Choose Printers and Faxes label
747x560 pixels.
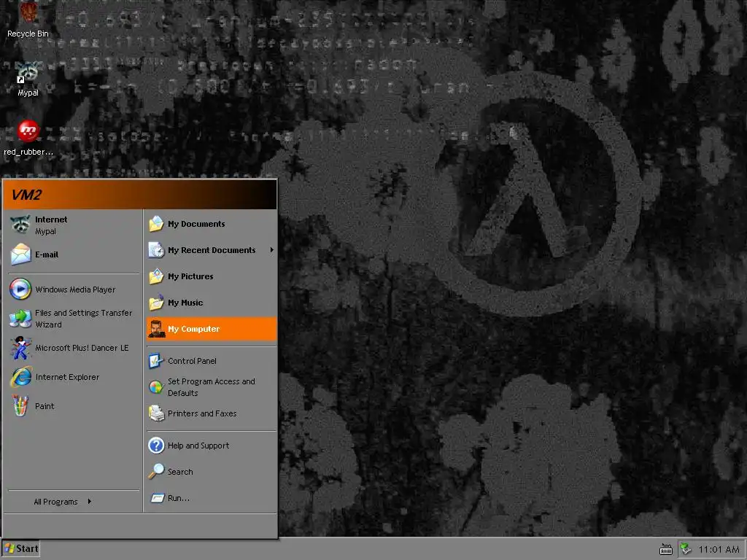(x=202, y=413)
